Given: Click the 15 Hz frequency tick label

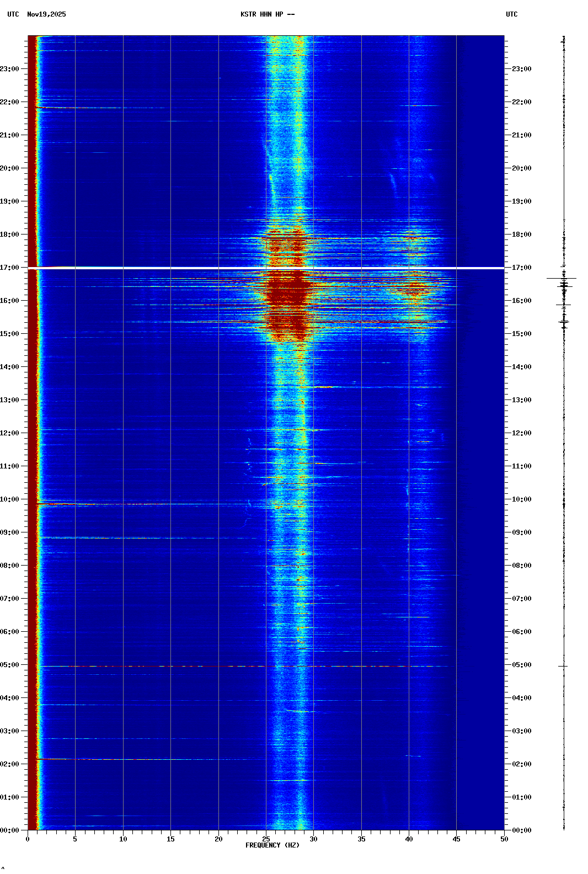Looking at the screenshot, I should click(170, 839).
